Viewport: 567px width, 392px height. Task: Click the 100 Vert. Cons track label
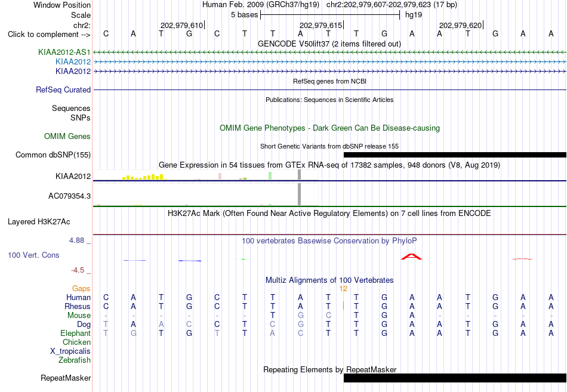click(33, 255)
